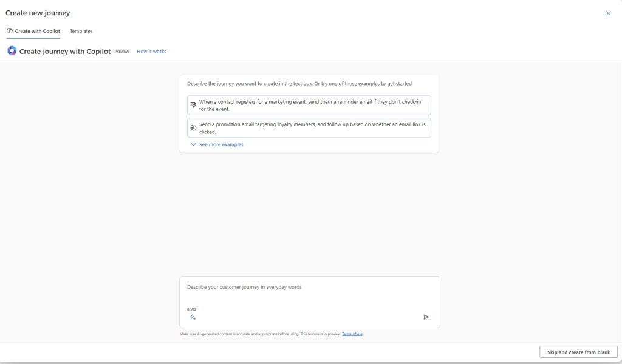Click the 0/500 character counter
The width and height of the screenshot is (622, 364).
191,309
